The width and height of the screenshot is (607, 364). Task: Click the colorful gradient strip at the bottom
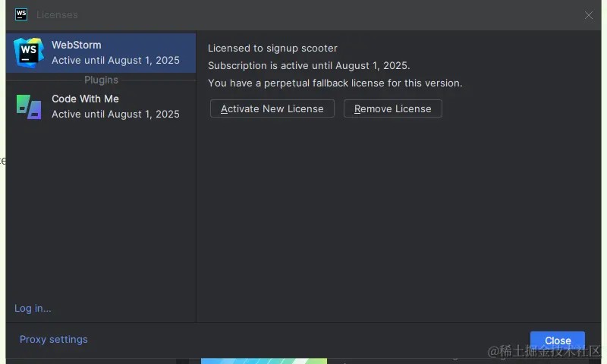coord(264,361)
